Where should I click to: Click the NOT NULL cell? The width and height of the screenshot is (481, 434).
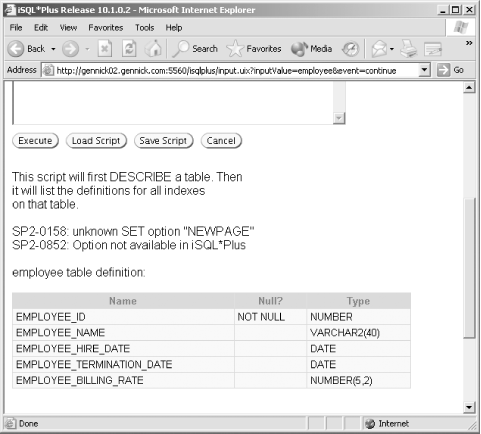(270, 317)
